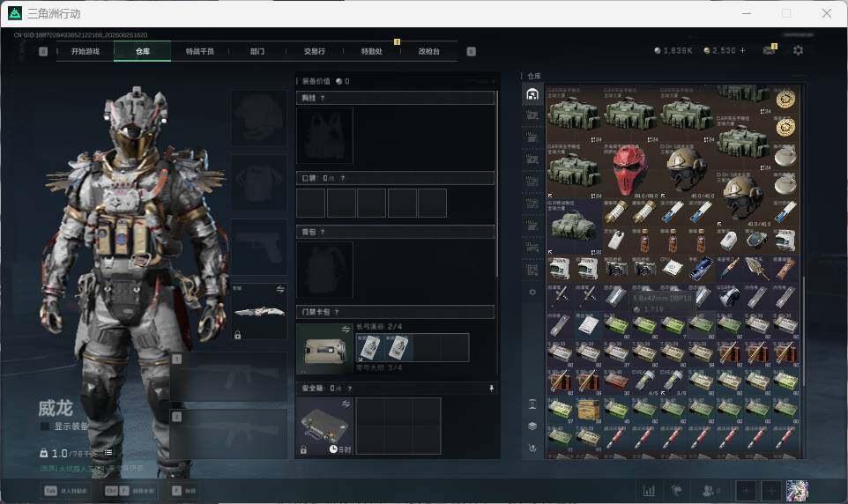848x504 pixels.
Task: Select the main warehouse icon in storage sidebar
Action: (x=532, y=94)
